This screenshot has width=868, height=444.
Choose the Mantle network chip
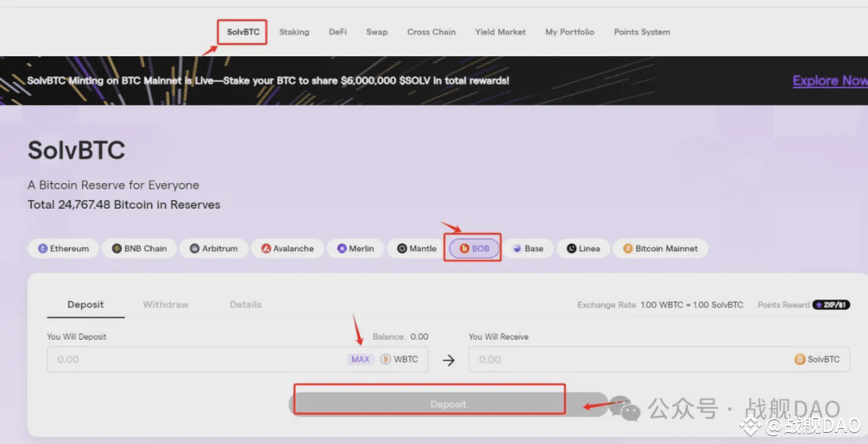pyautogui.click(x=417, y=249)
